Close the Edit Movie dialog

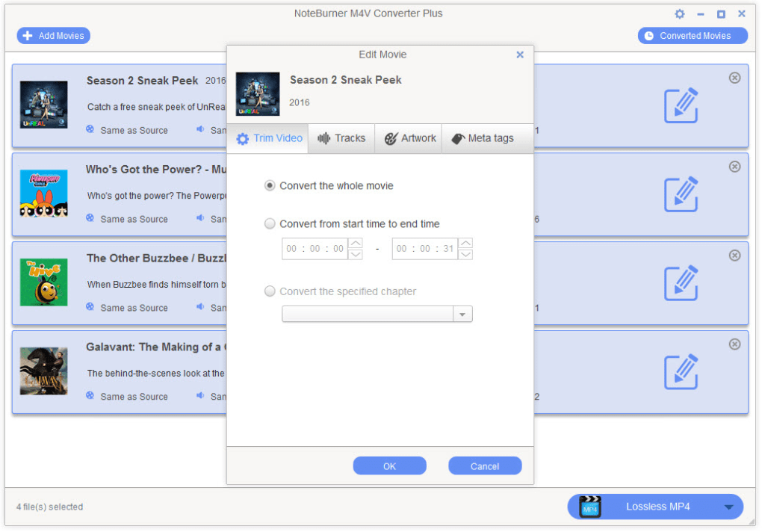point(520,55)
